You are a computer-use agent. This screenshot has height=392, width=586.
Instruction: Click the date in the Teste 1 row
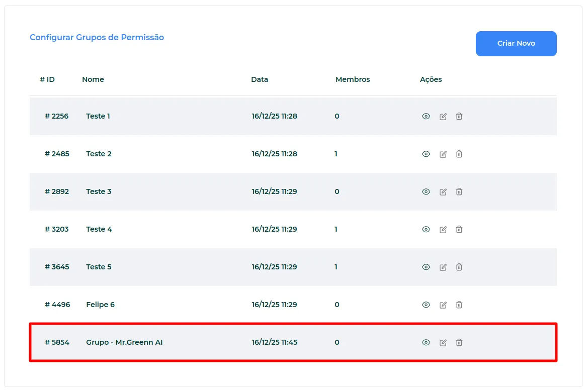274,116
